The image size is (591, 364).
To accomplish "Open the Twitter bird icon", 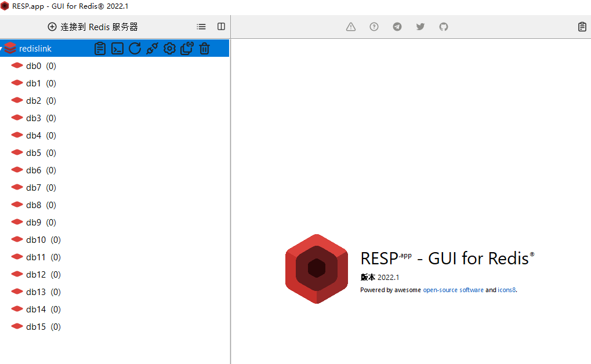I will tap(420, 27).
